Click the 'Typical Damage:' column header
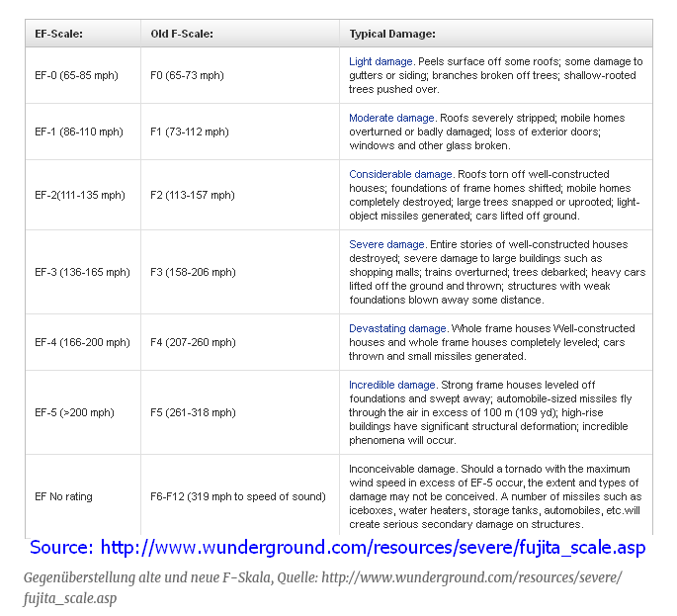The width and height of the screenshot is (677, 616). coord(391,34)
